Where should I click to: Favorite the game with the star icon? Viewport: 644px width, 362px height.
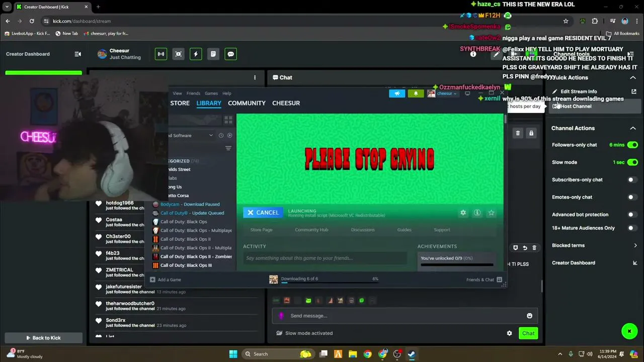click(x=491, y=213)
